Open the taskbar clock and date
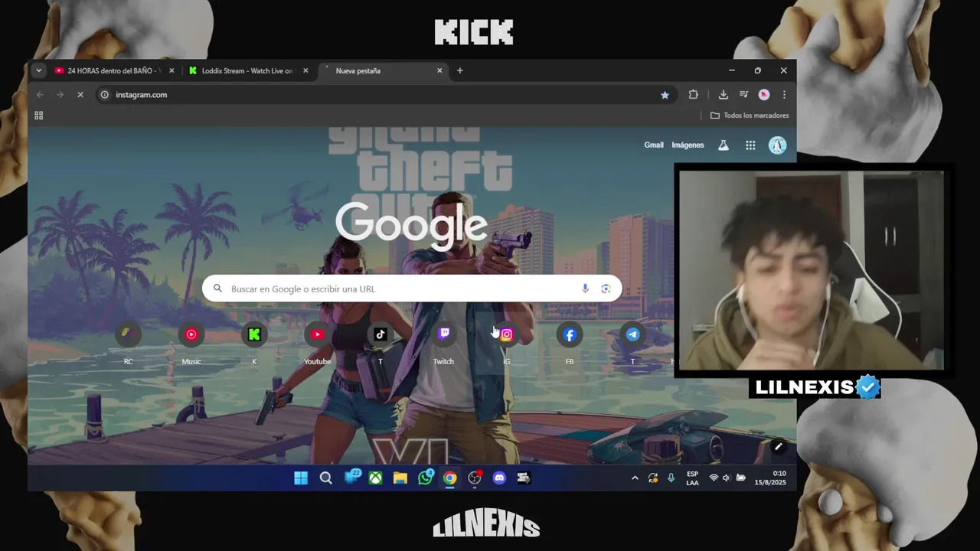 [770, 478]
